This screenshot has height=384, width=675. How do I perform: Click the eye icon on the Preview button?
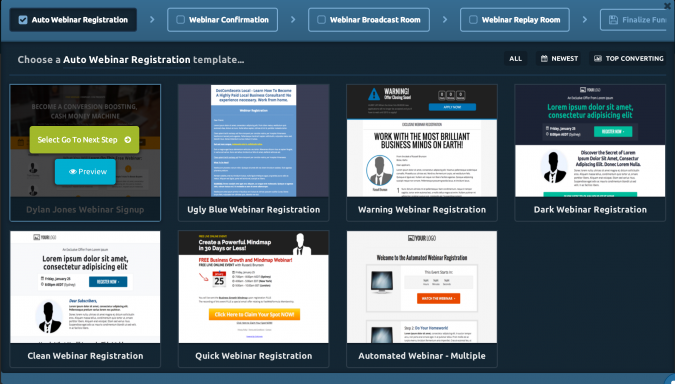pos(73,172)
